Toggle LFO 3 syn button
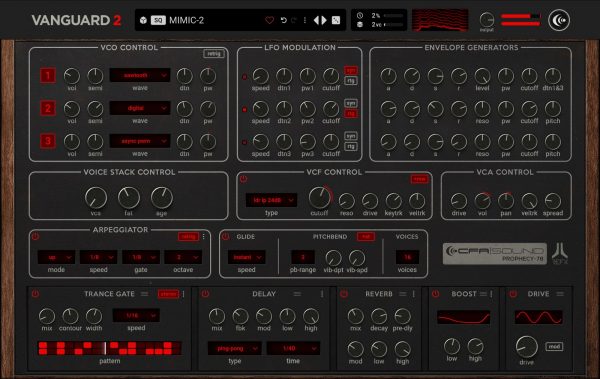Screen dimensions: 600x379 pos(351,136)
